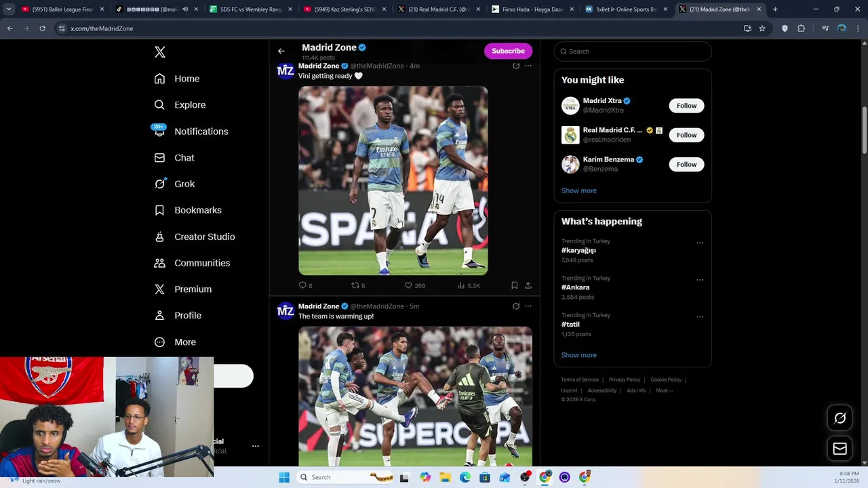Open Premium page in sidebar
Screen dimensions: 868x488
182,289
